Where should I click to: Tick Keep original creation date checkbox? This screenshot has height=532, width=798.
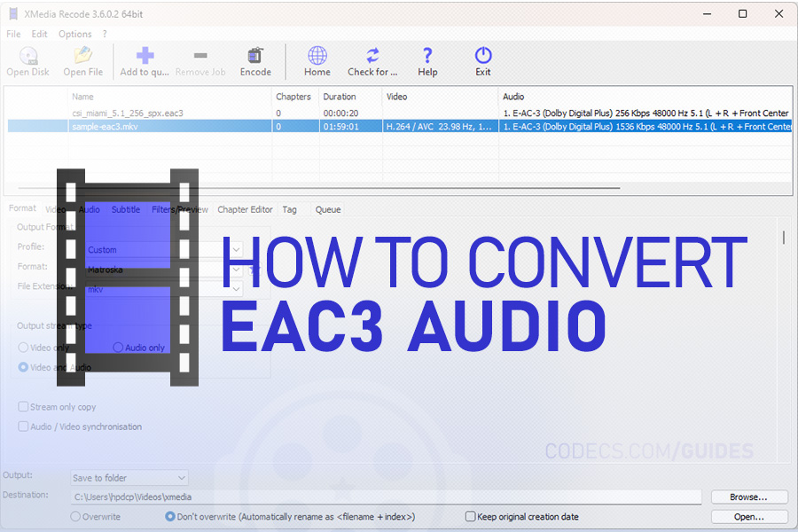tap(470, 516)
